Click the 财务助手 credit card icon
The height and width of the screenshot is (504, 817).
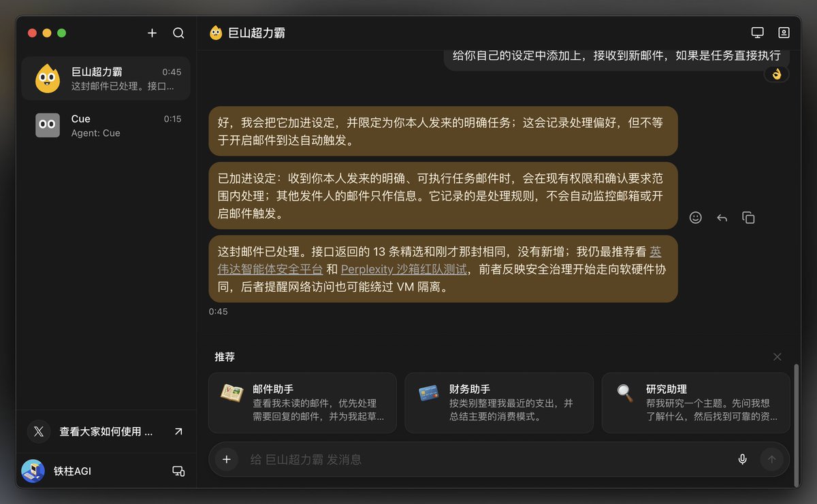pos(428,393)
